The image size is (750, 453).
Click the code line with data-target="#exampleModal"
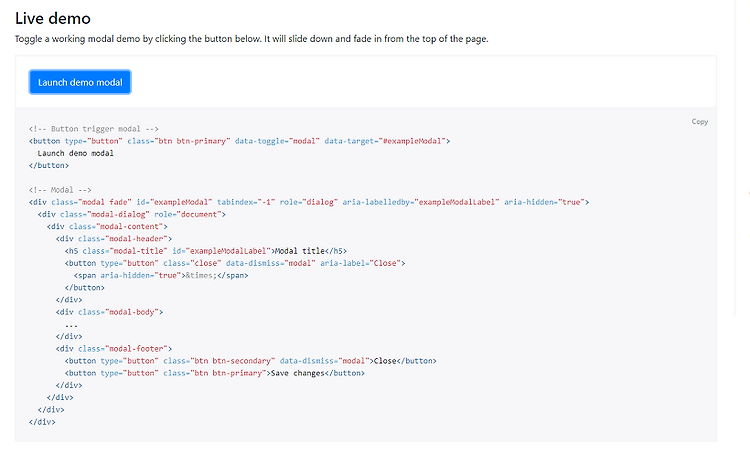[x=240, y=141]
